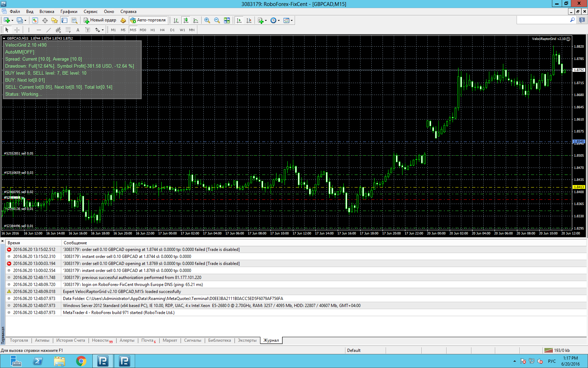Select the trendline tool
Image resolution: width=588 pixels, height=368 pixels.
(x=48, y=30)
